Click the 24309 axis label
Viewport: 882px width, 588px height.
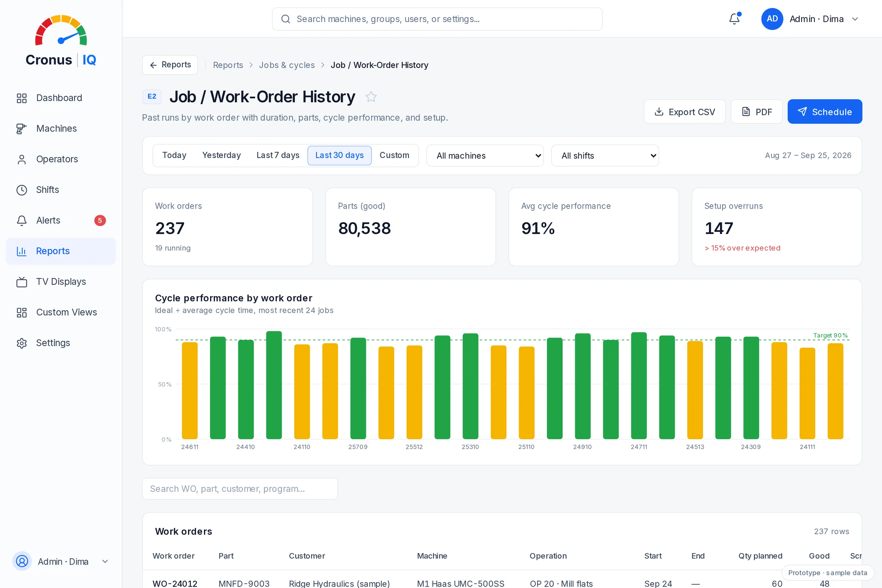click(751, 447)
